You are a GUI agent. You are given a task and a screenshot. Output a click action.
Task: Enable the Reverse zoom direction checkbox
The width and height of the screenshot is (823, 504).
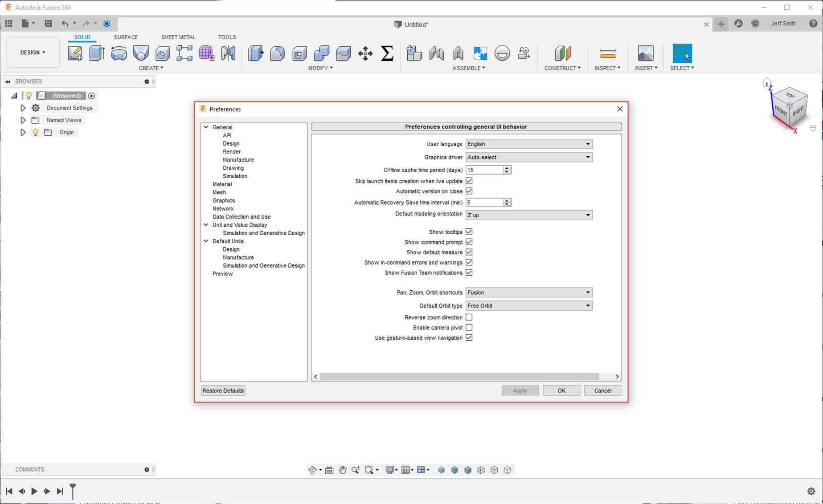(x=469, y=317)
